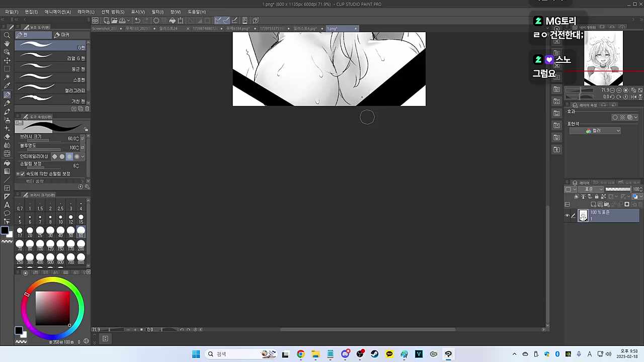Toggle the sub tool lock icon
644x362 pixels.
pyautogui.click(x=86, y=129)
